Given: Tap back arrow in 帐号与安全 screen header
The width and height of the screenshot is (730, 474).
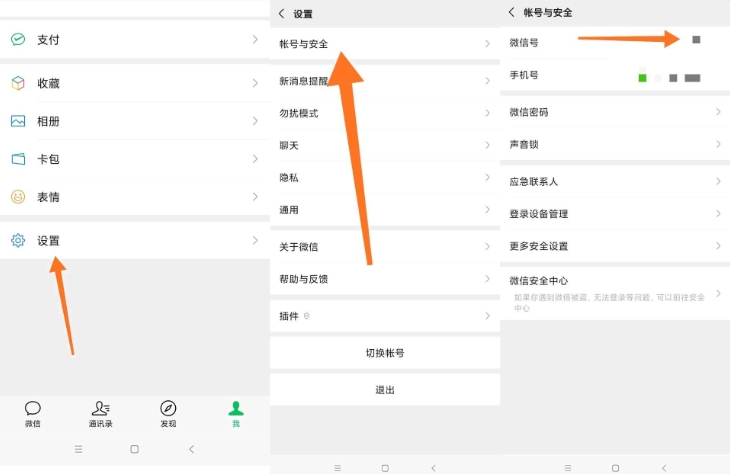Looking at the screenshot, I should point(512,12).
